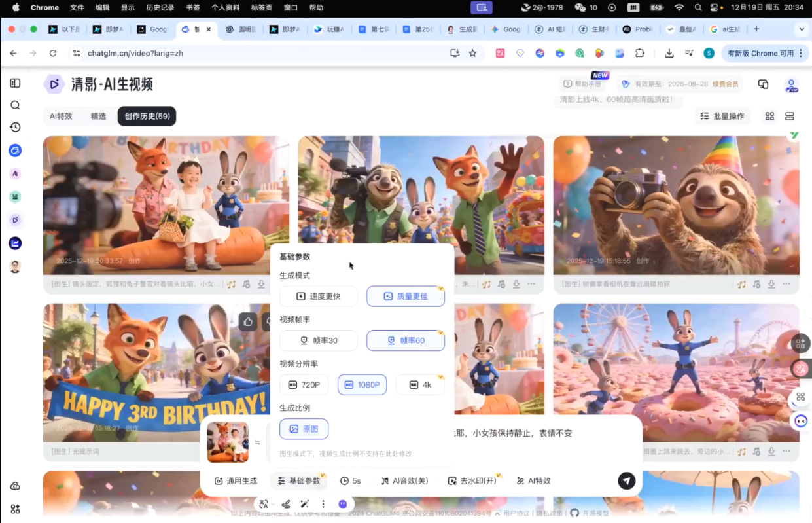Toggle the left sidebar panel icon

pyautogui.click(x=15, y=83)
